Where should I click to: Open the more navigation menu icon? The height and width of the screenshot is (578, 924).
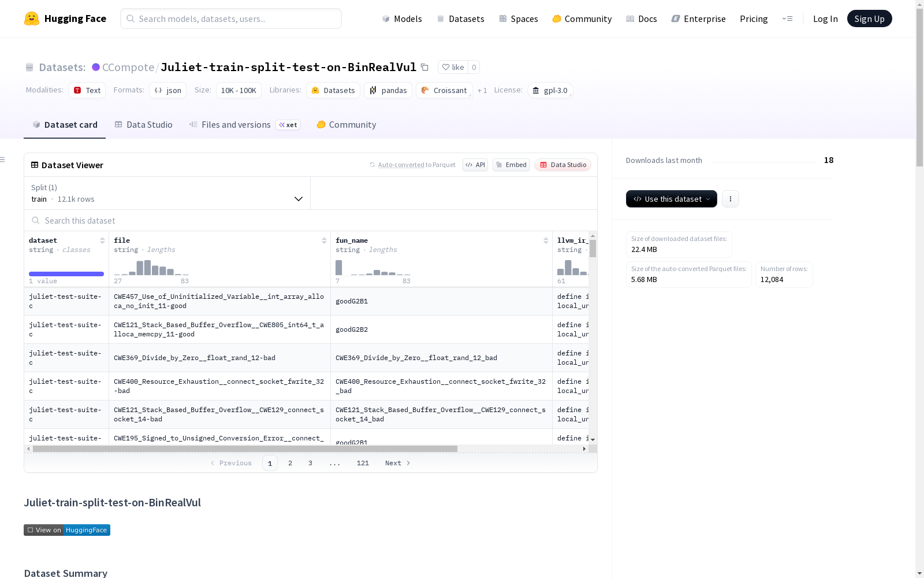(787, 18)
